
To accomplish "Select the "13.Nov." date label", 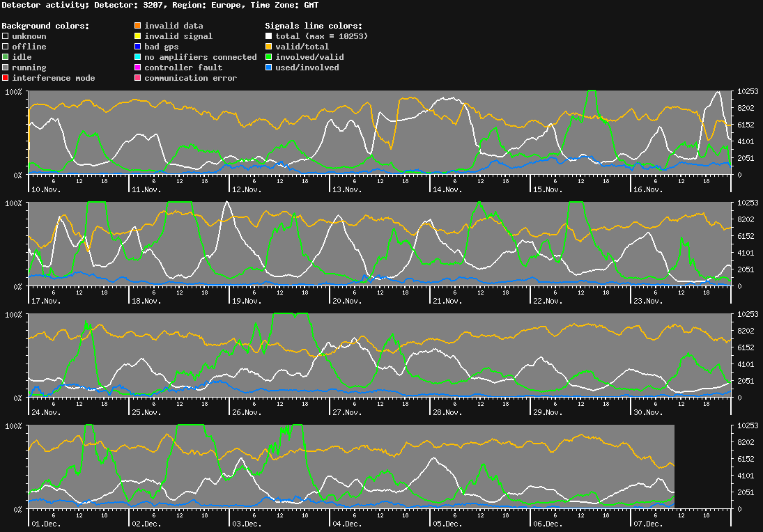I will tap(348, 189).
